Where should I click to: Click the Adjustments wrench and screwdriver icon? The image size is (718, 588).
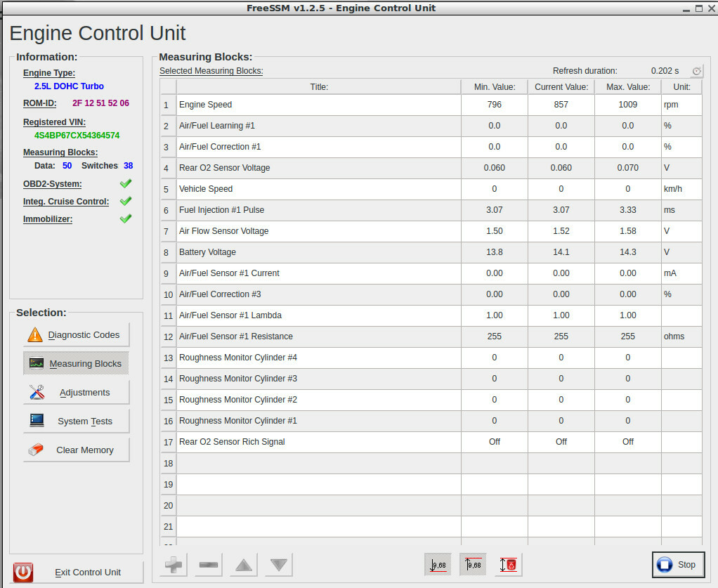[x=37, y=392]
